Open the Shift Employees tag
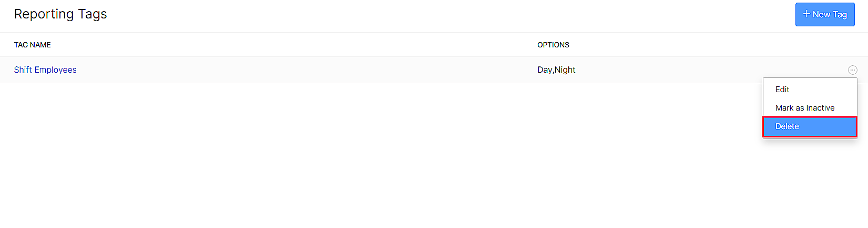The width and height of the screenshot is (868, 228). (x=45, y=70)
